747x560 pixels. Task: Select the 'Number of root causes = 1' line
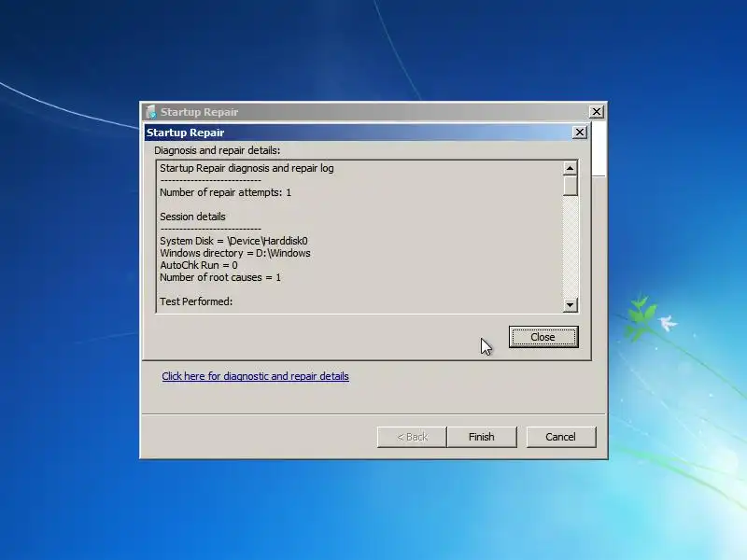point(220,277)
